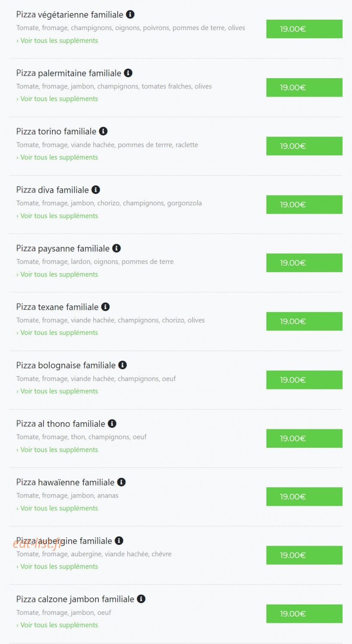Show info for Pizza torino familiale
352x644 pixels.
(x=103, y=131)
